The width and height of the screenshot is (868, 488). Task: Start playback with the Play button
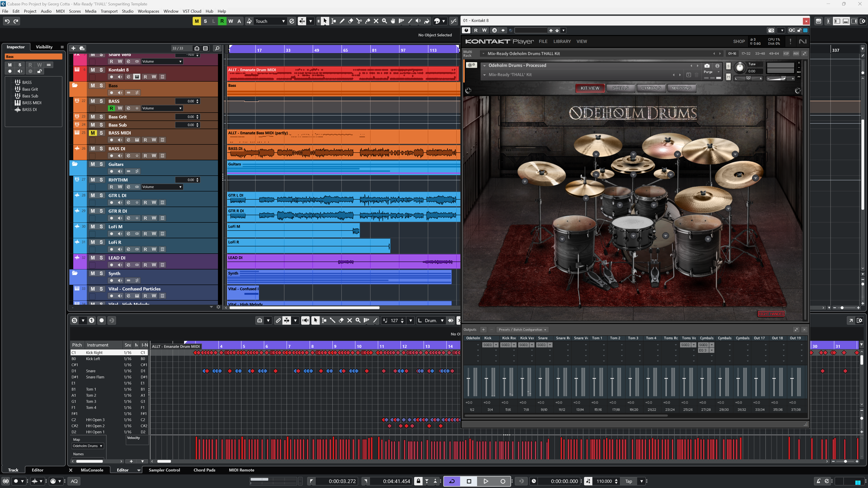(x=486, y=481)
